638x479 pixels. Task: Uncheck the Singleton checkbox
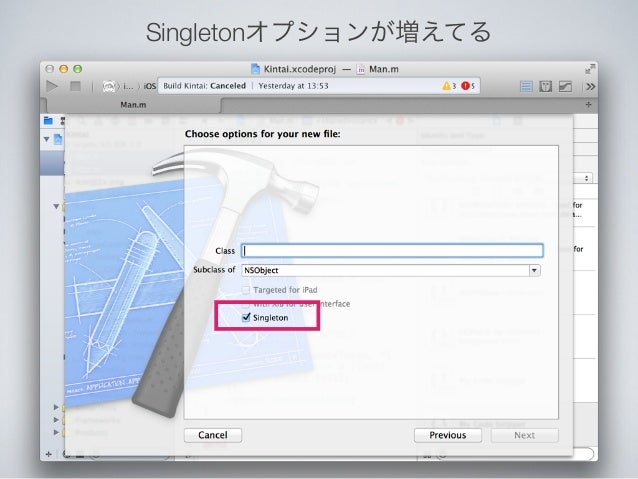point(246,317)
